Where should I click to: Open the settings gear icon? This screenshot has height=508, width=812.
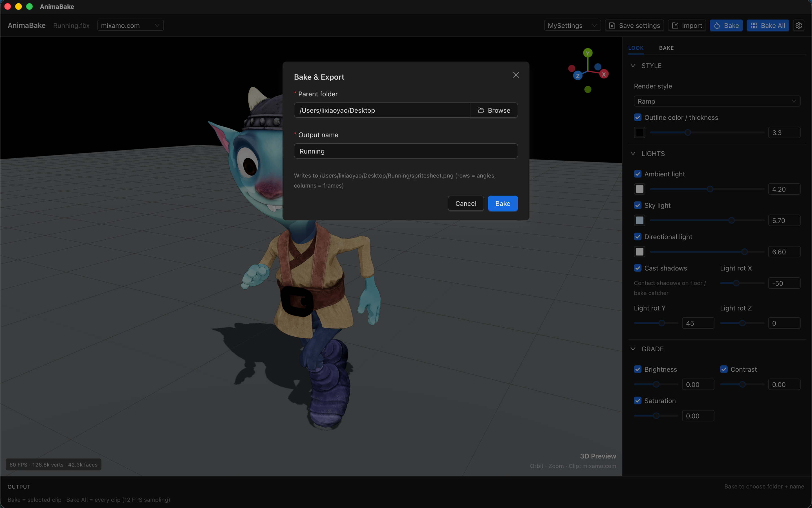798,25
